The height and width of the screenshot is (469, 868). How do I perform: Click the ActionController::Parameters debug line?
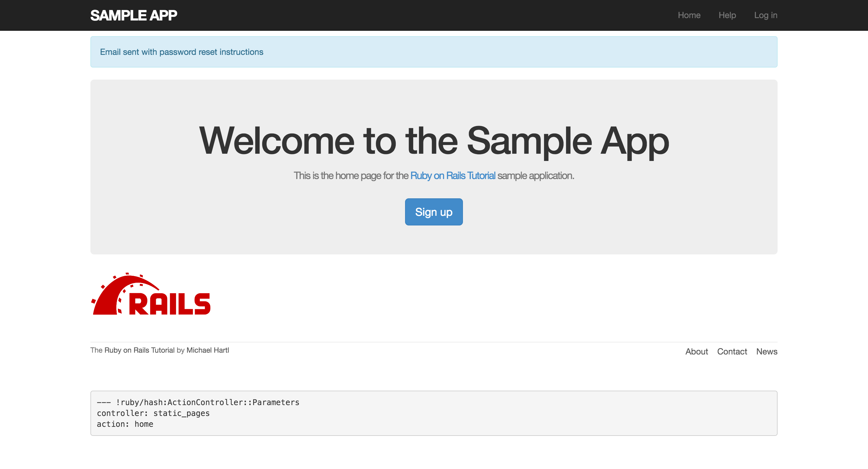point(198,402)
